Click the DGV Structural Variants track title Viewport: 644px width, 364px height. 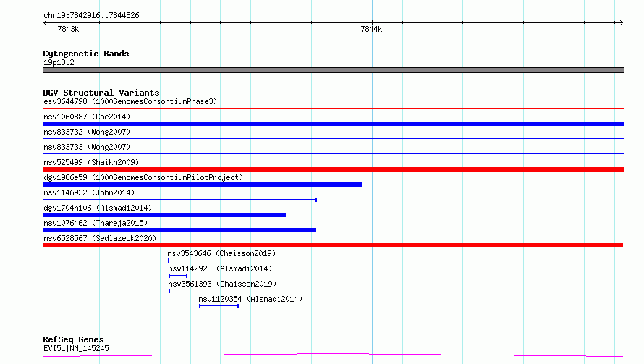coord(101,93)
